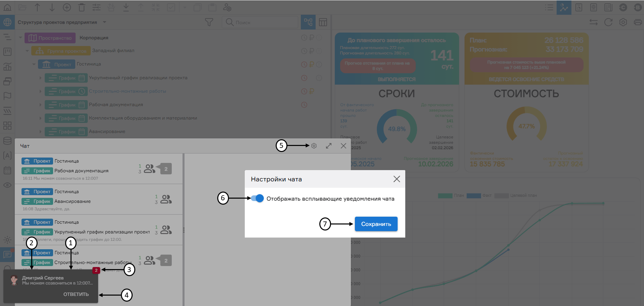The image size is (644, 306).
Task: Collapse the Корпорация tree node
Action: pos(20,38)
